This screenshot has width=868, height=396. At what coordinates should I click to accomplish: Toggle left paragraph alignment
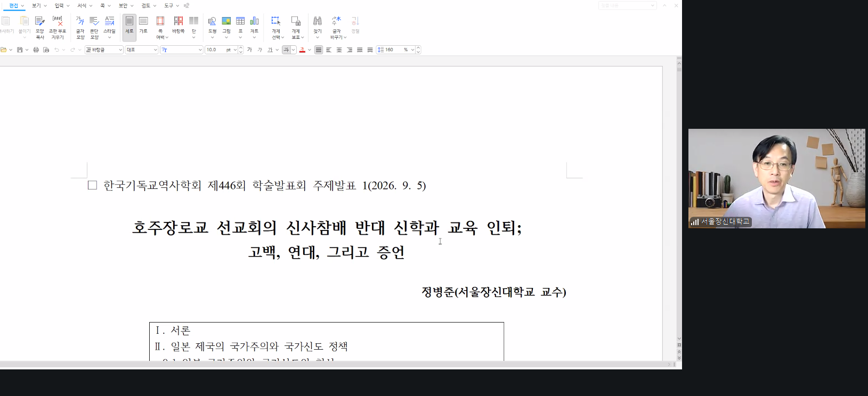coord(329,50)
